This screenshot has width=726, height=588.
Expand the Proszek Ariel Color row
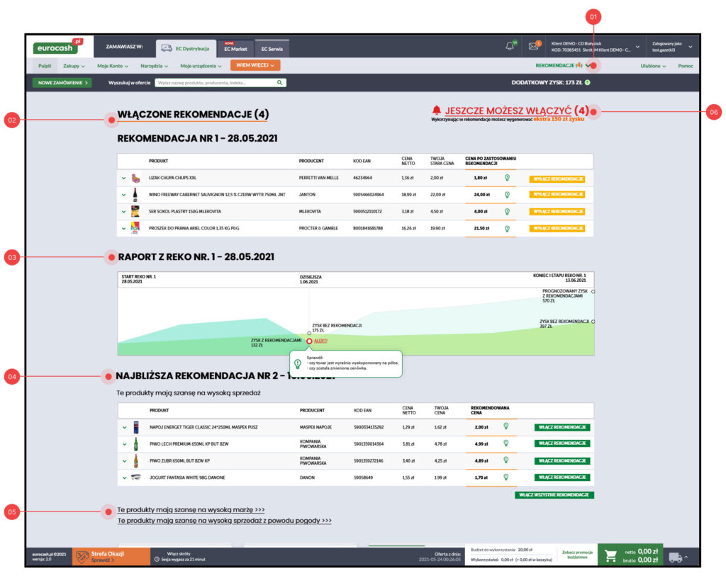pos(123,229)
